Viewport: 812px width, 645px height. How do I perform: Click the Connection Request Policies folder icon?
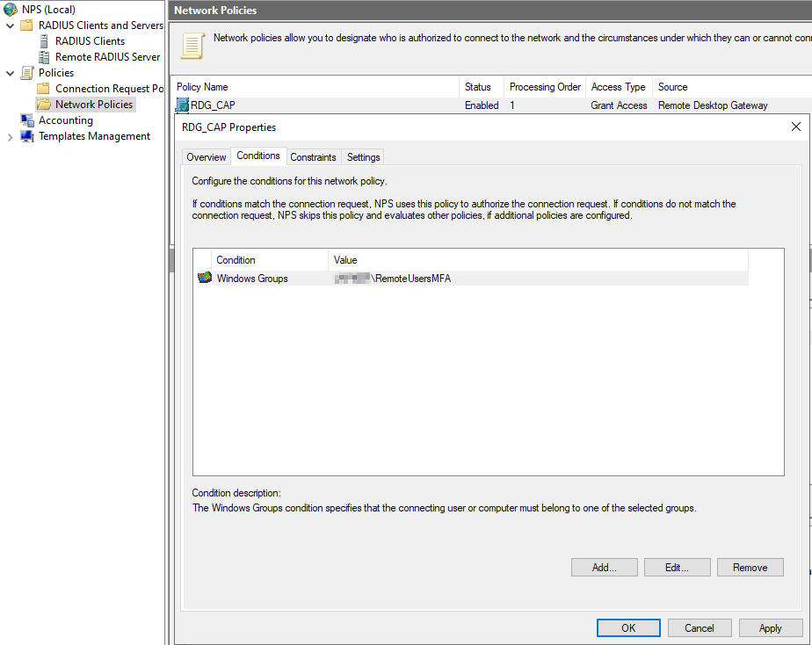coord(44,89)
